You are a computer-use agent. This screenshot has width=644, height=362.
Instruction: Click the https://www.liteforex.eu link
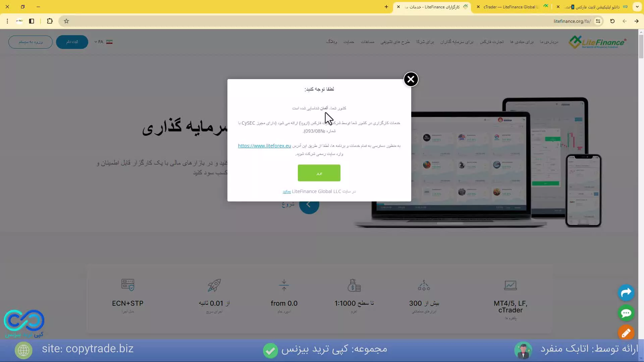pyautogui.click(x=264, y=146)
